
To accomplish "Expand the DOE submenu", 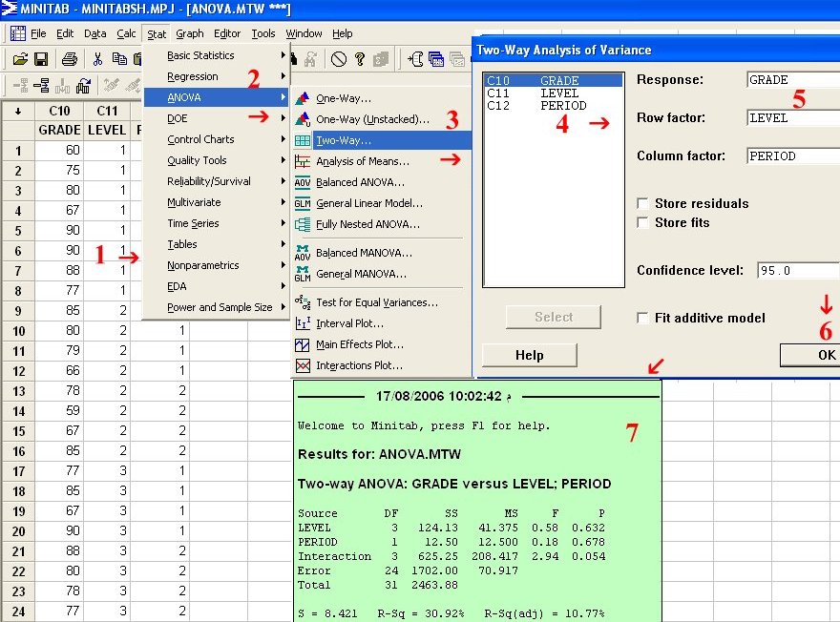I will point(217,118).
